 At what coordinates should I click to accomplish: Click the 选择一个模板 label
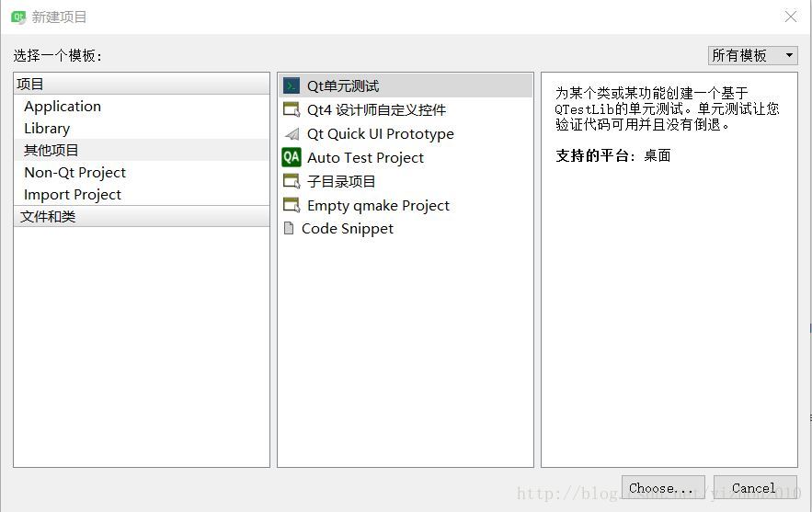(58, 55)
